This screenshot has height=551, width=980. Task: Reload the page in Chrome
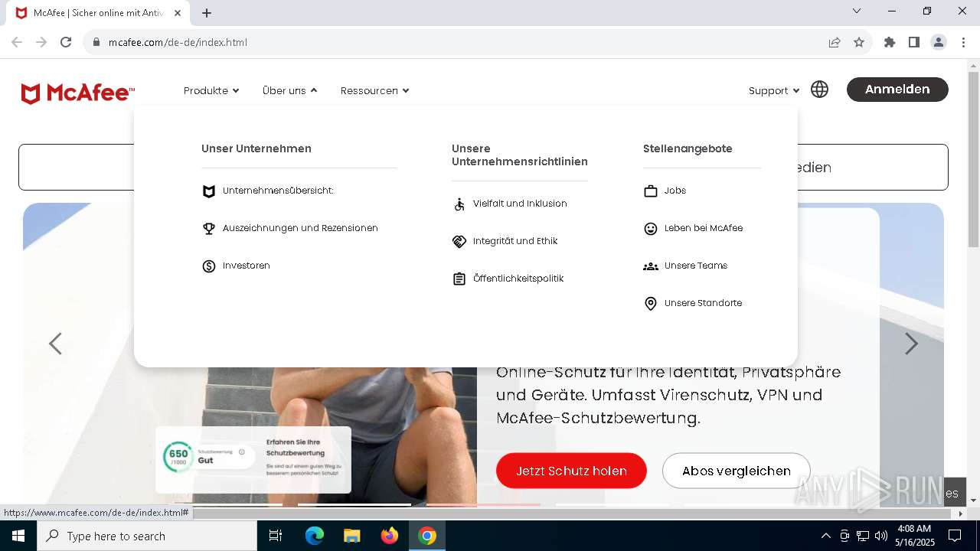tap(66, 42)
